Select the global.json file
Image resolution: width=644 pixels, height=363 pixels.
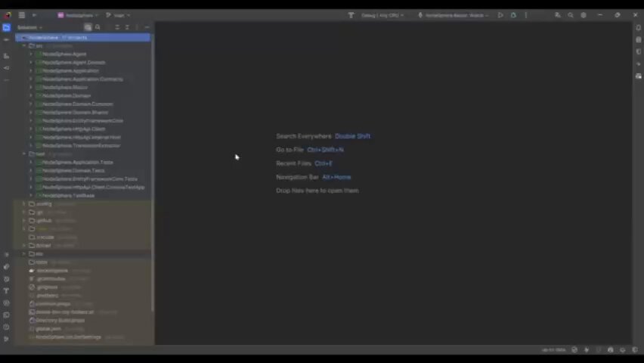point(48,329)
